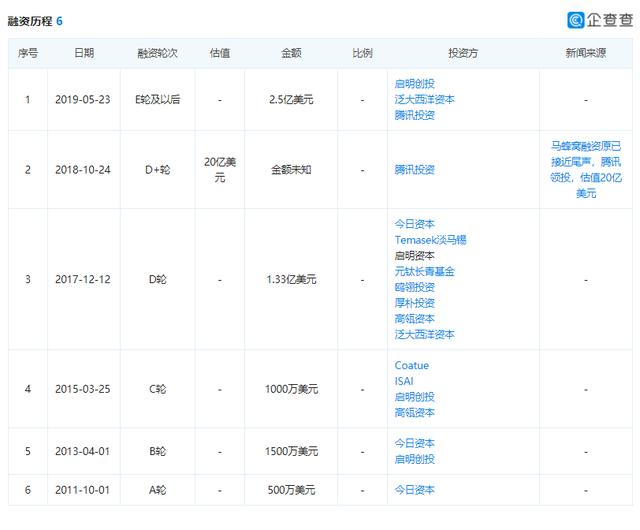This screenshot has height=530, width=640.
Task: Click the 序号 column header
Action: click(x=28, y=53)
